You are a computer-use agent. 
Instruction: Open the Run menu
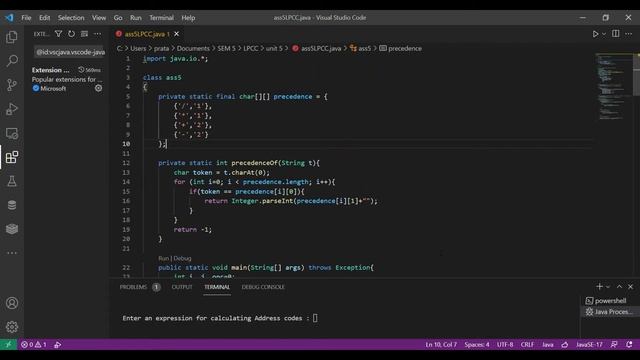136,18
